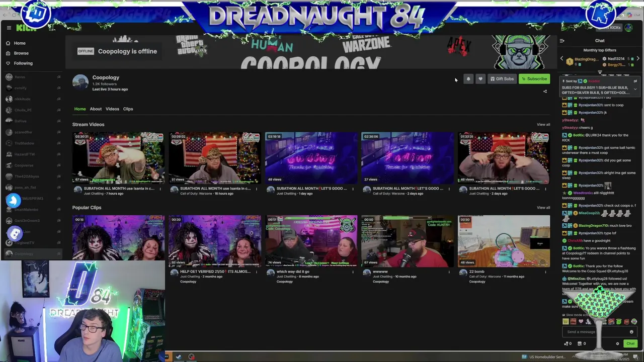This screenshot has height=362, width=644.
Task: Click the US Homebuilder Sent news widget
Action: pos(544,357)
